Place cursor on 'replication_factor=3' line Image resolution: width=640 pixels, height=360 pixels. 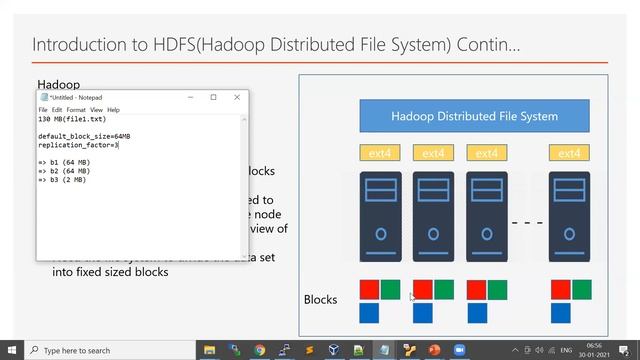[78, 145]
